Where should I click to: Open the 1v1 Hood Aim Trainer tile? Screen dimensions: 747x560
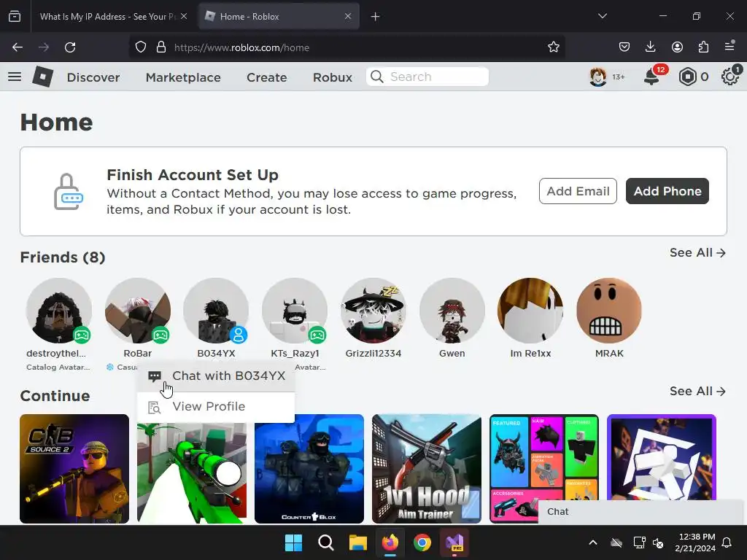point(427,469)
